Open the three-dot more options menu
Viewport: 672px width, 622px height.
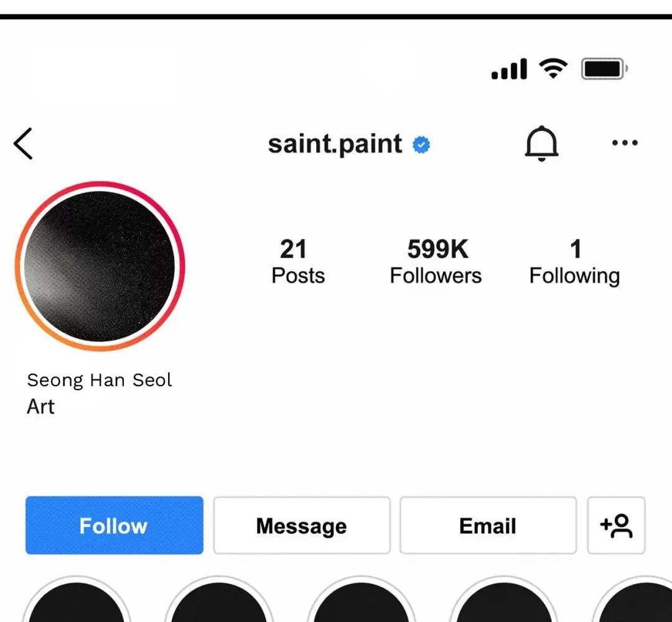(x=624, y=143)
